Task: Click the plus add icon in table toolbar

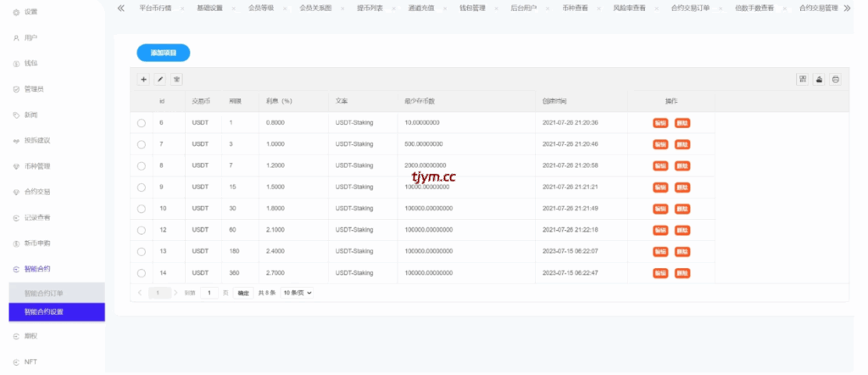Action: (143, 79)
